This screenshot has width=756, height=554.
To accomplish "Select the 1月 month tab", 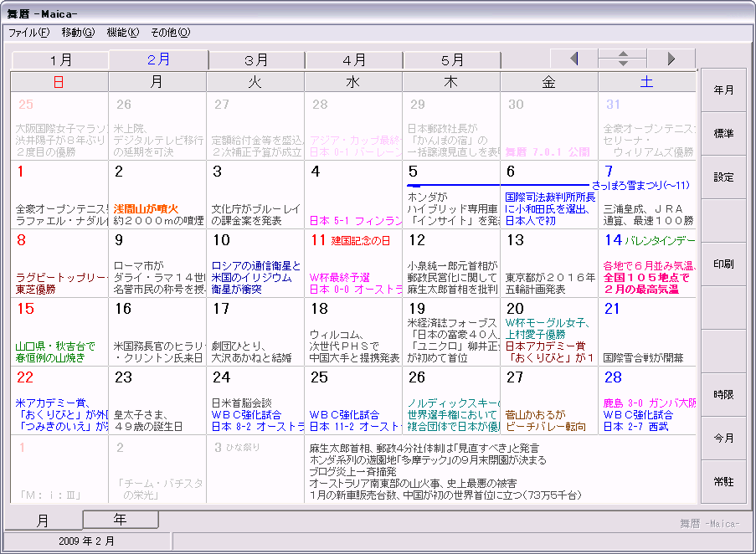I will [x=60, y=60].
